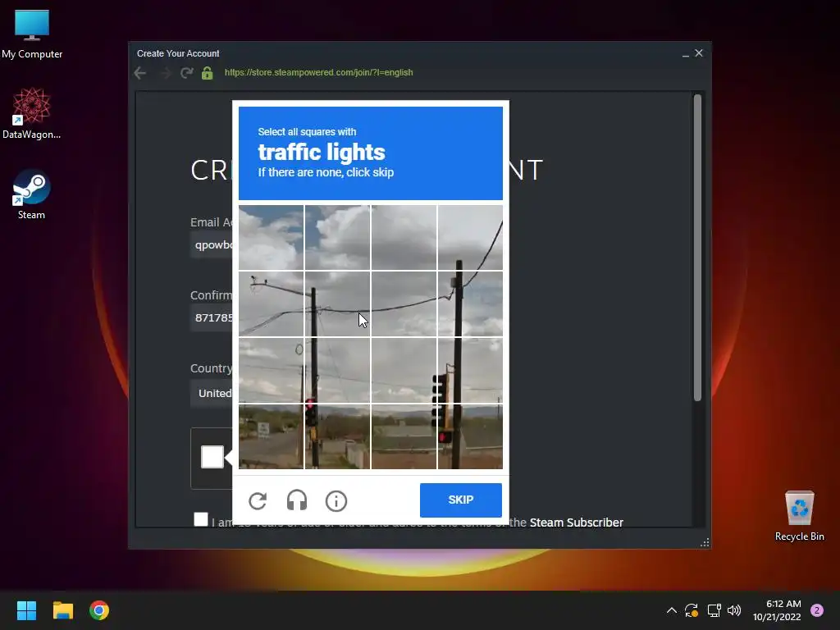The image size is (840, 630).
Task: Open network settings tray icon
Action: [714, 610]
